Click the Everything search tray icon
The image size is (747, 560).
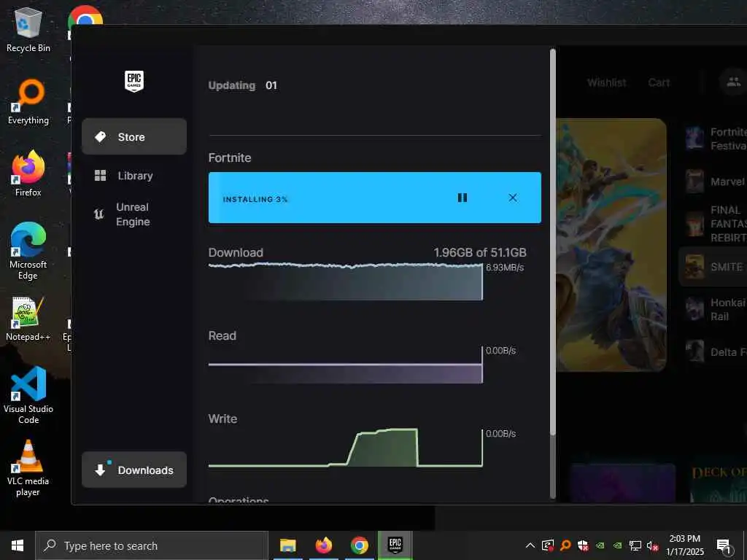click(565, 545)
